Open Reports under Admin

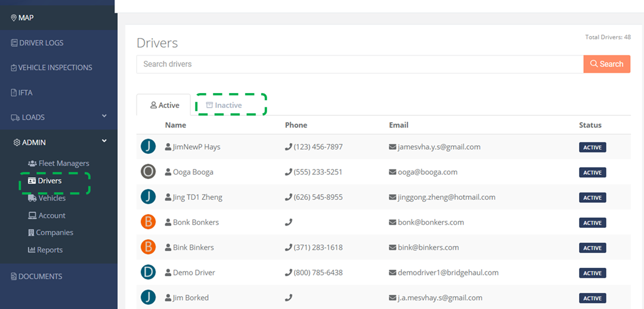pos(45,250)
